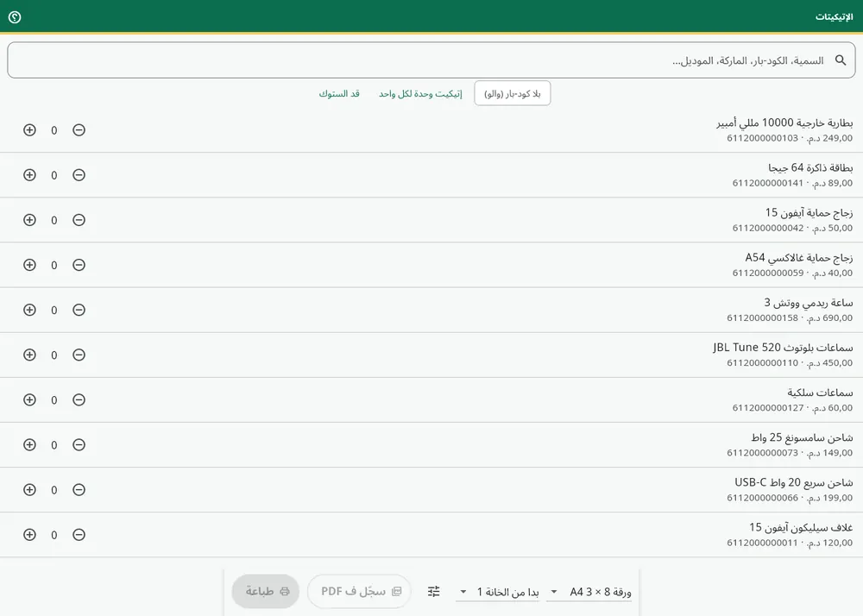Select product زجاج حماية آيفون 15
863x616 pixels.
click(431, 220)
